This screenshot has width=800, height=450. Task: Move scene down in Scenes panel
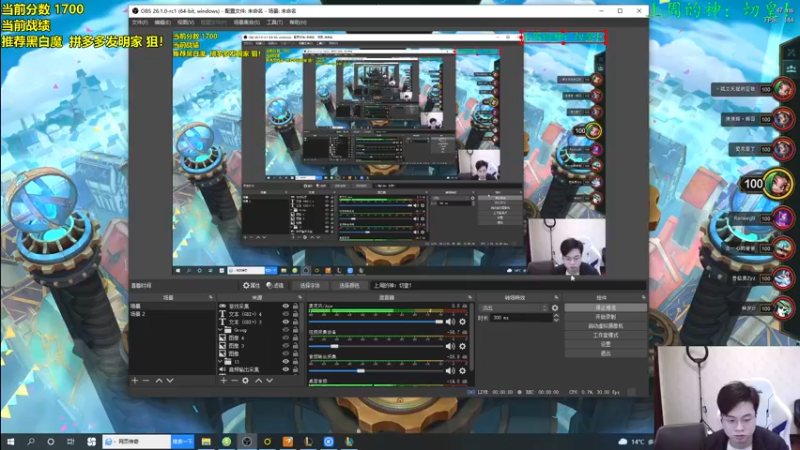170,381
